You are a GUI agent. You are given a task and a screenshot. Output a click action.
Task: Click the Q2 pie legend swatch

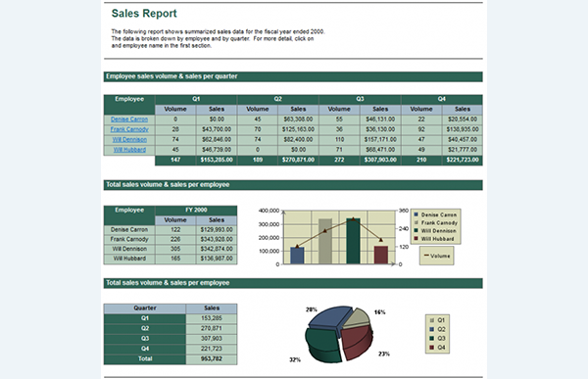tap(431, 329)
